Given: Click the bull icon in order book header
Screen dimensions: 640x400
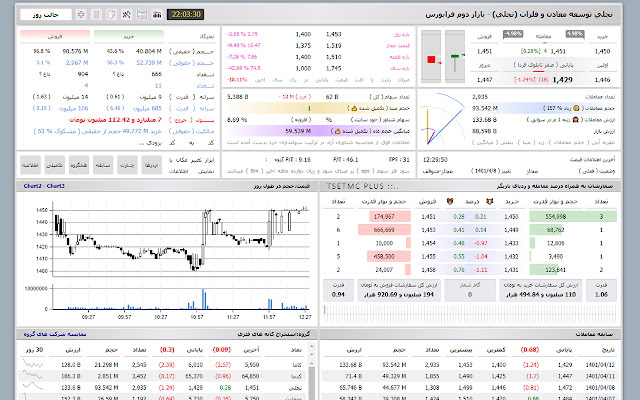Looking at the screenshot, I should [489, 201].
